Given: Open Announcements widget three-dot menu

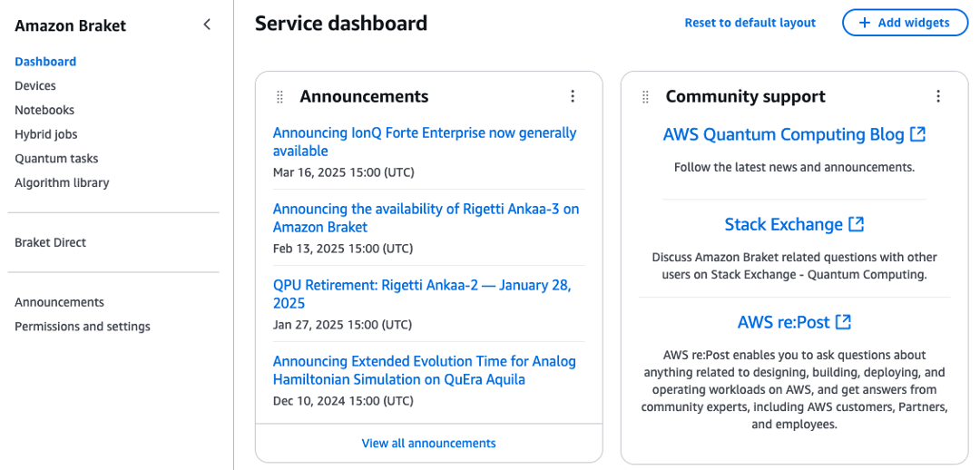Looking at the screenshot, I should tap(573, 96).
